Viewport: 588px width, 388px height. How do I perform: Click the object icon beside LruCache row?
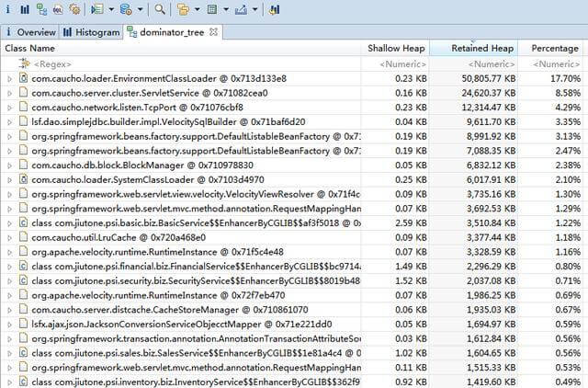pyautogui.click(x=23, y=237)
